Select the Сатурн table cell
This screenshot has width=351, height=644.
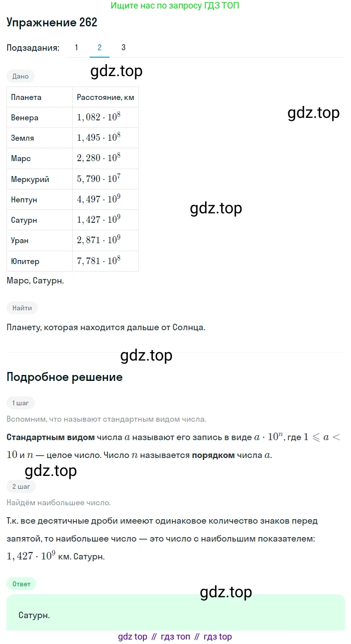tap(40, 220)
